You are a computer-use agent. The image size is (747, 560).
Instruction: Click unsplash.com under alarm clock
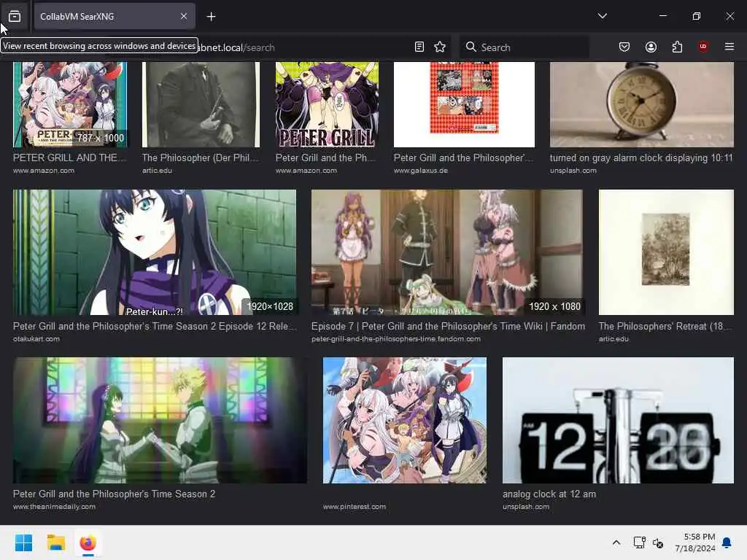573,170
